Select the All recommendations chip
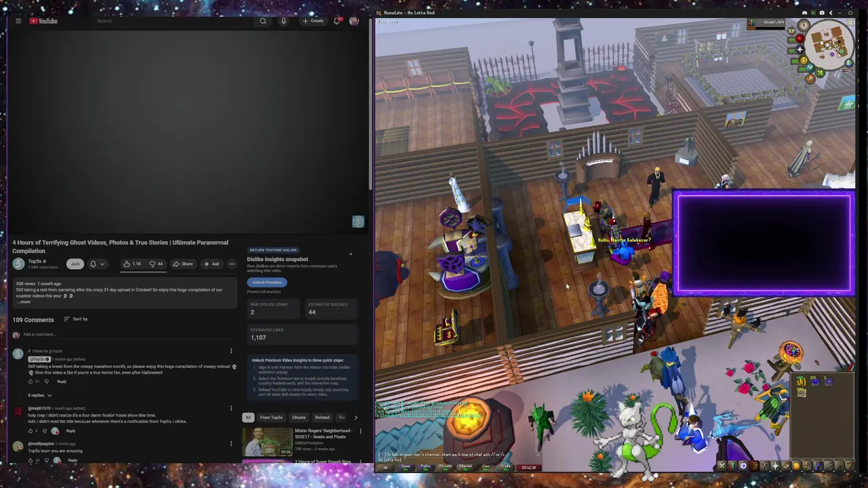The width and height of the screenshot is (868, 488). click(x=248, y=418)
